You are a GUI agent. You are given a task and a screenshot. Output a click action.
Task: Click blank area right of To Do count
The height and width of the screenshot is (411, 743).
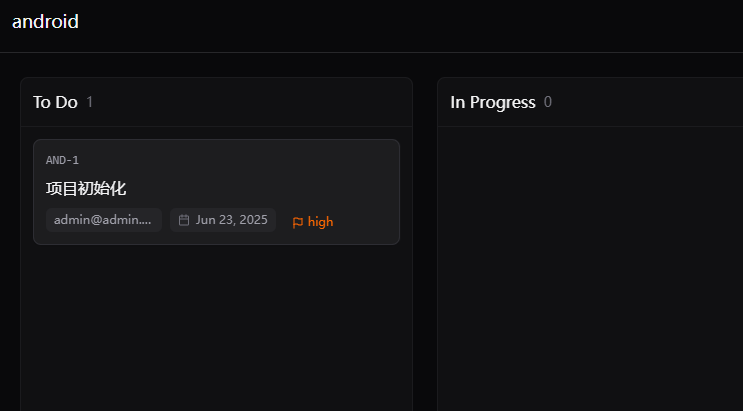(251, 102)
